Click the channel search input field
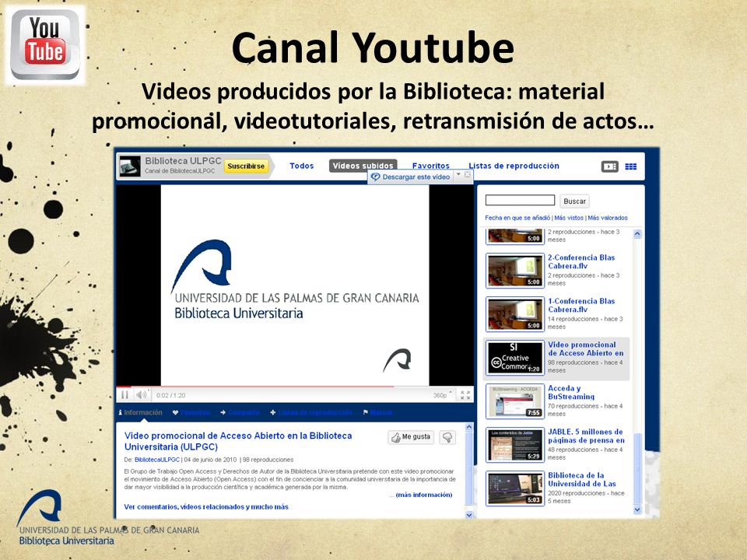This screenshot has width=747, height=560. click(520, 200)
